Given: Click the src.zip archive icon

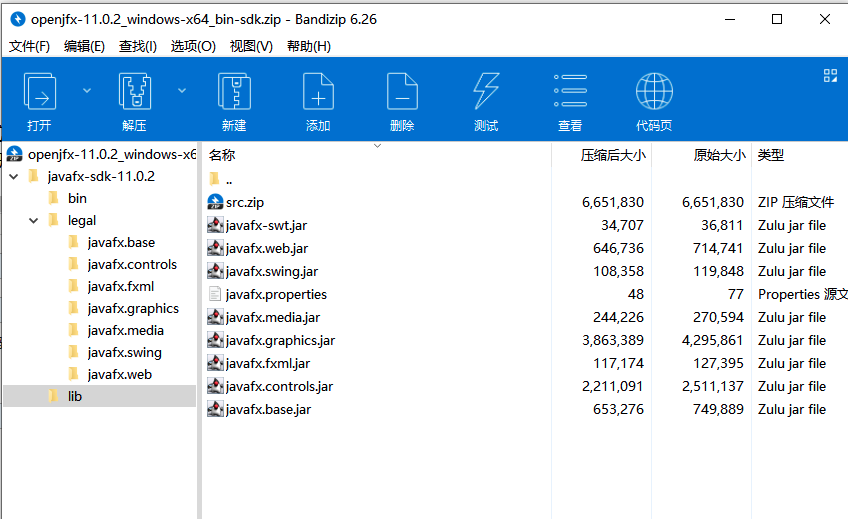Looking at the screenshot, I should point(215,202).
